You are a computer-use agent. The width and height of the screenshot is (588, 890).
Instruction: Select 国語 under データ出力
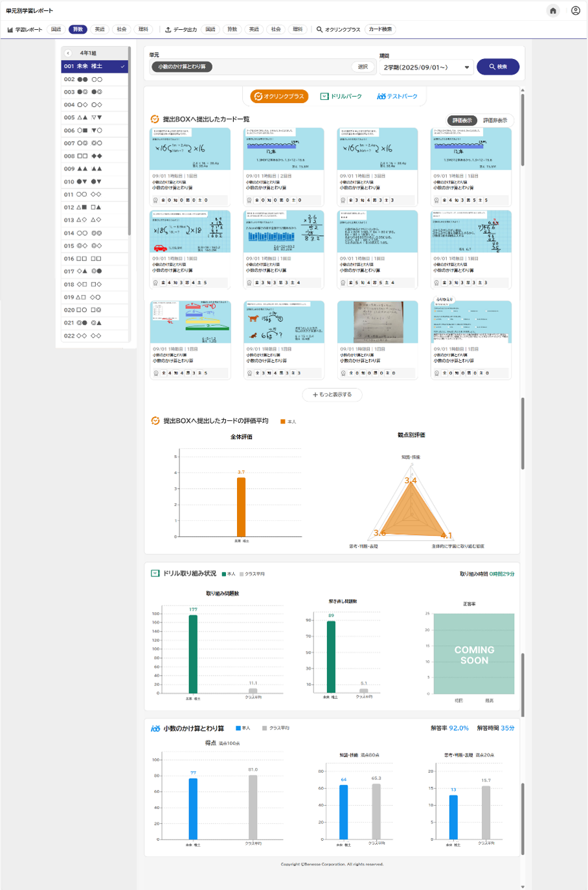(210, 30)
